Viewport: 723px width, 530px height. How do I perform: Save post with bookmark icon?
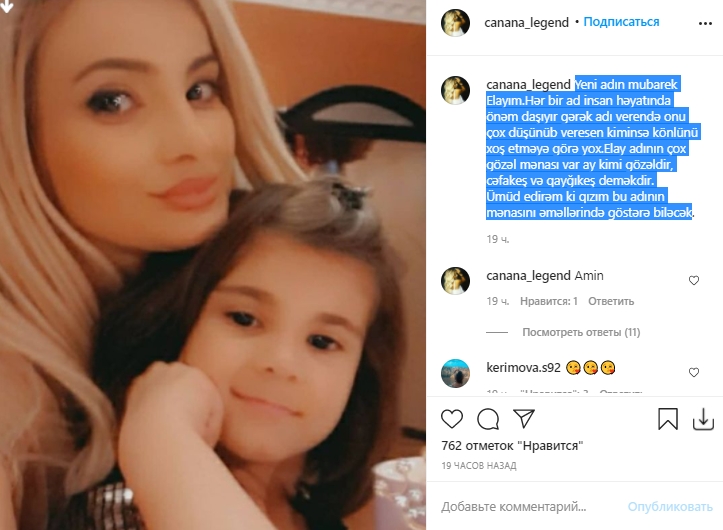[x=668, y=419]
